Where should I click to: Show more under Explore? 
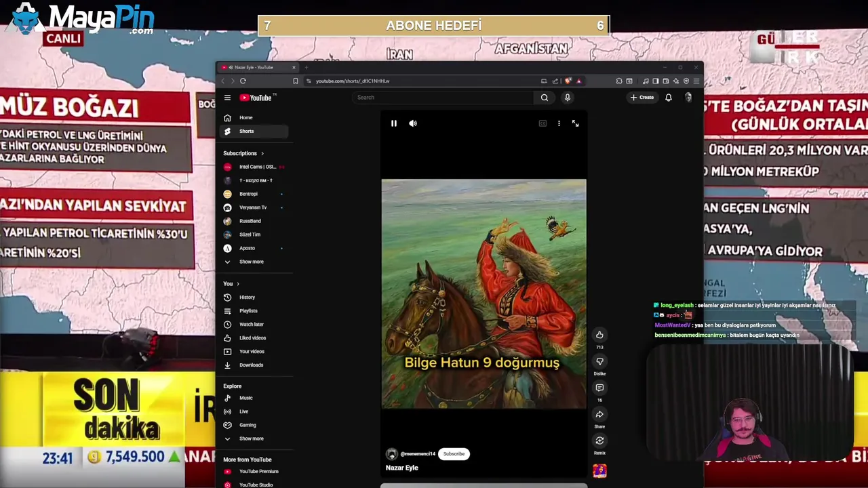(x=255, y=439)
